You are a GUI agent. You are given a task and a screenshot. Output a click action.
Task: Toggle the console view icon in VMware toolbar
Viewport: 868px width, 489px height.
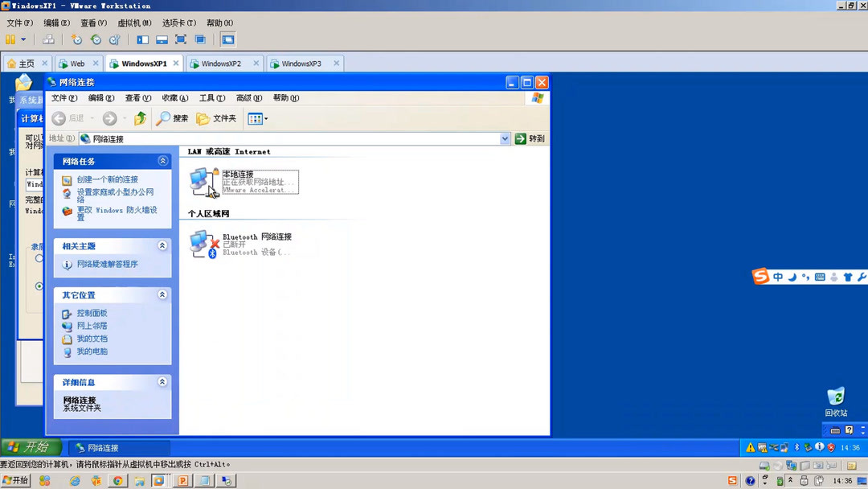click(161, 39)
